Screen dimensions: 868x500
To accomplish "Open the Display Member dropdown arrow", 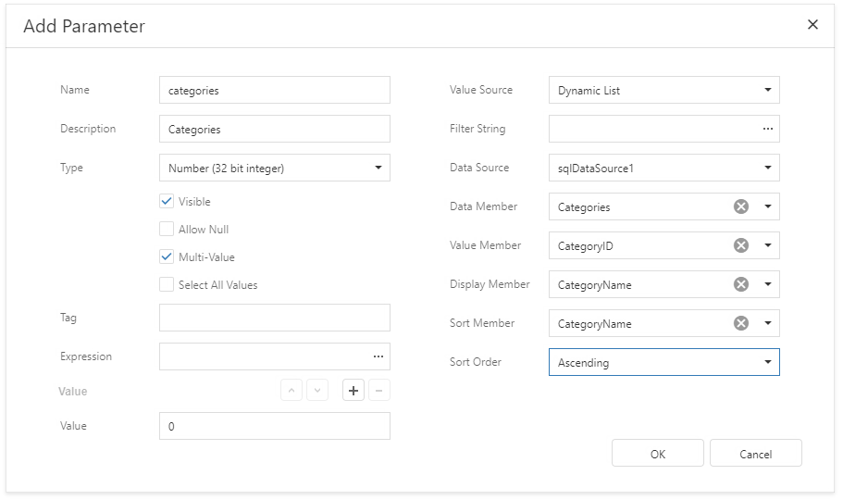I will point(767,284).
